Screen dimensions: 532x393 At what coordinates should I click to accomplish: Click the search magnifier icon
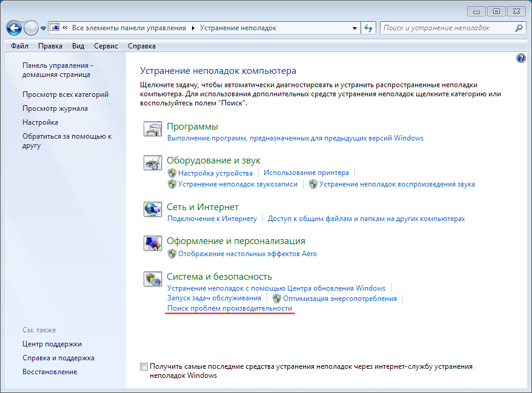519,28
